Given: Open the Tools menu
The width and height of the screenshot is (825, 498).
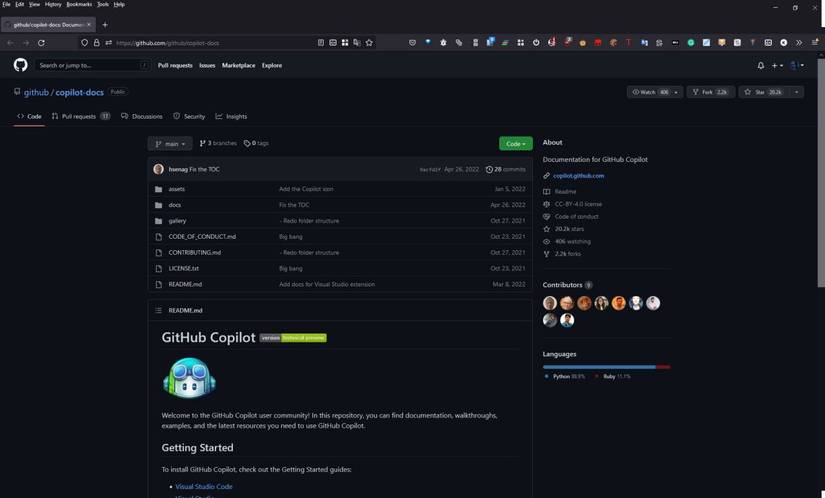Looking at the screenshot, I should (x=103, y=4).
